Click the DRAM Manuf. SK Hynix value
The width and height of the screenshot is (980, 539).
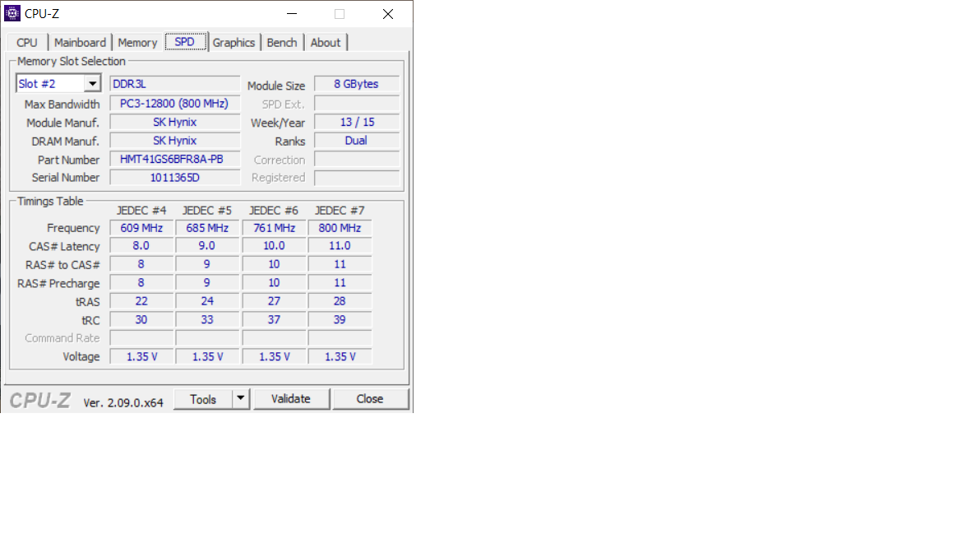tap(175, 141)
